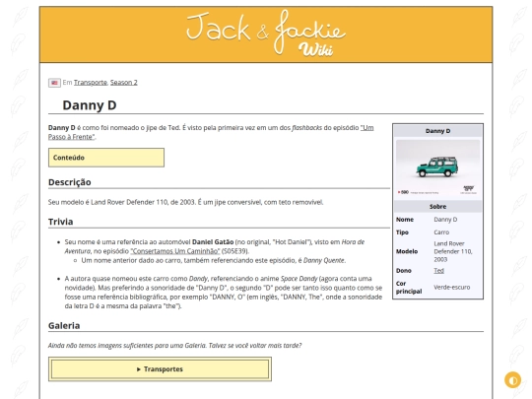Click the Danny D infobox title
This screenshot has width=532, height=399.
coord(437,131)
